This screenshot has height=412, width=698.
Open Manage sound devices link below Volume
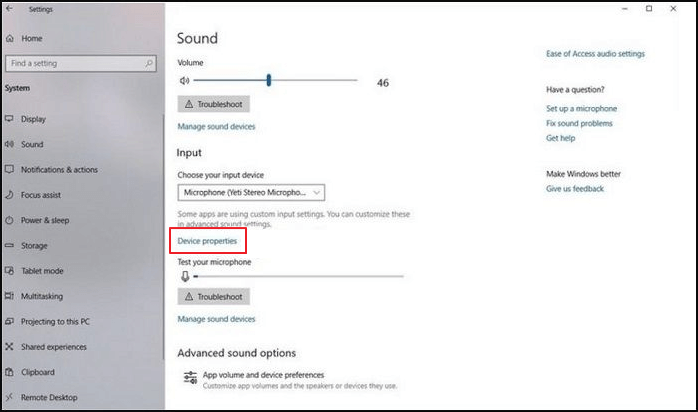click(x=216, y=126)
